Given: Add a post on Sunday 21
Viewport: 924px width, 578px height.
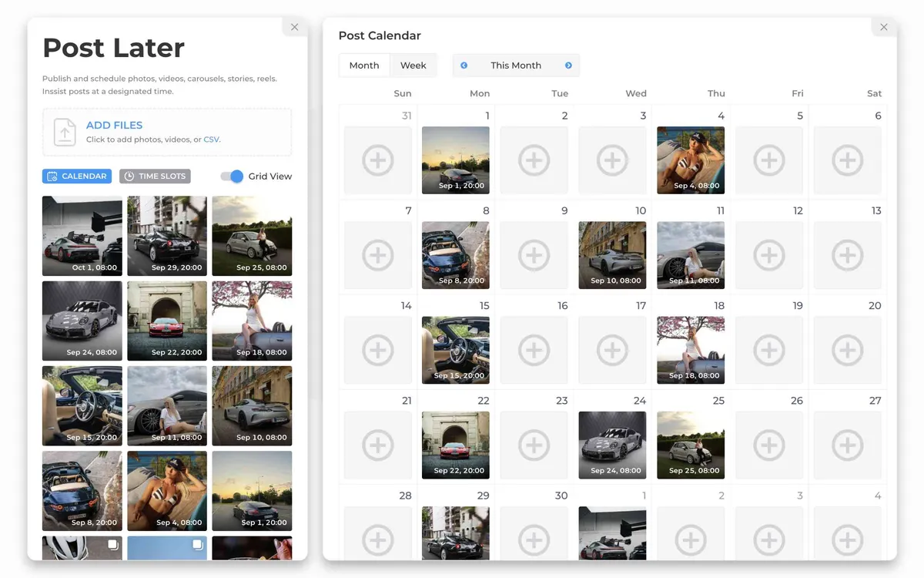Looking at the screenshot, I should point(377,445).
